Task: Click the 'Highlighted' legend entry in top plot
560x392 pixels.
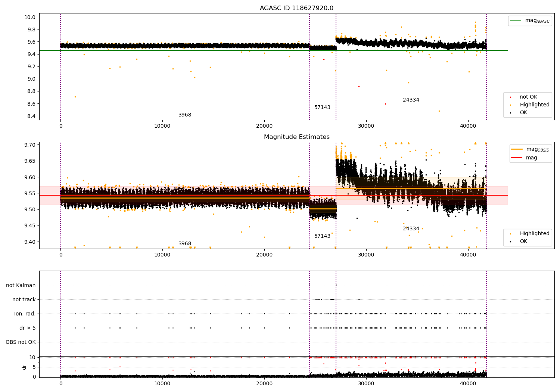Action: pyautogui.click(x=534, y=105)
